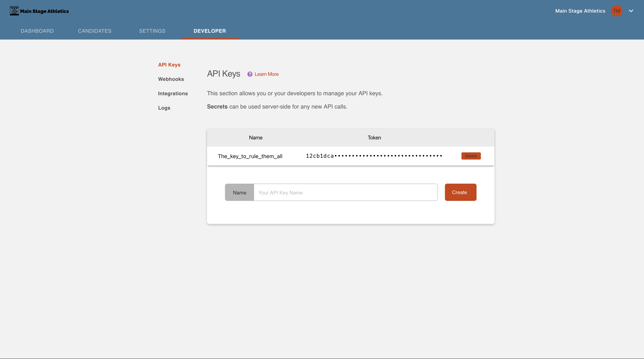This screenshot has width=644, height=359.
Task: Click the Main Stage Athletics logo icon
Action: pyautogui.click(x=14, y=11)
